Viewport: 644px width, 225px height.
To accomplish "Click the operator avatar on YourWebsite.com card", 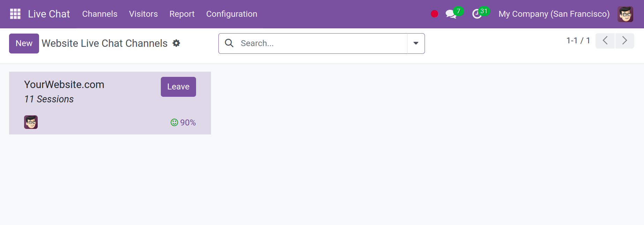I will pyautogui.click(x=31, y=122).
